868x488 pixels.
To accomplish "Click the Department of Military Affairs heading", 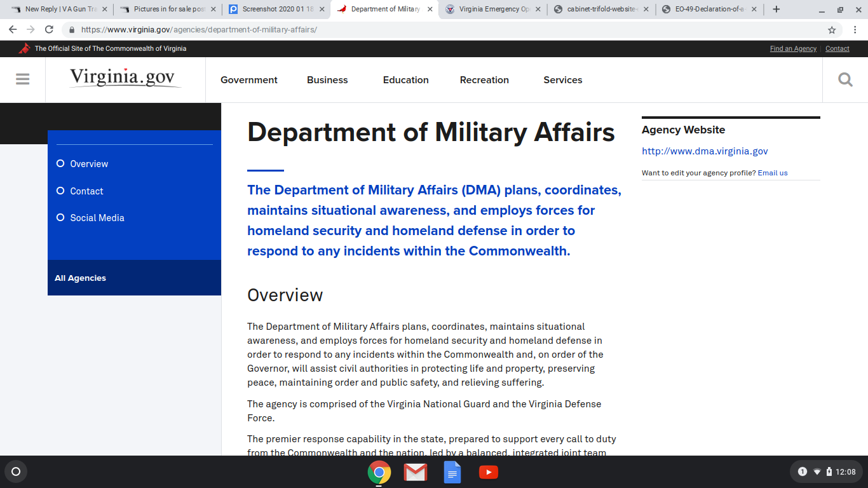I will pos(431,132).
